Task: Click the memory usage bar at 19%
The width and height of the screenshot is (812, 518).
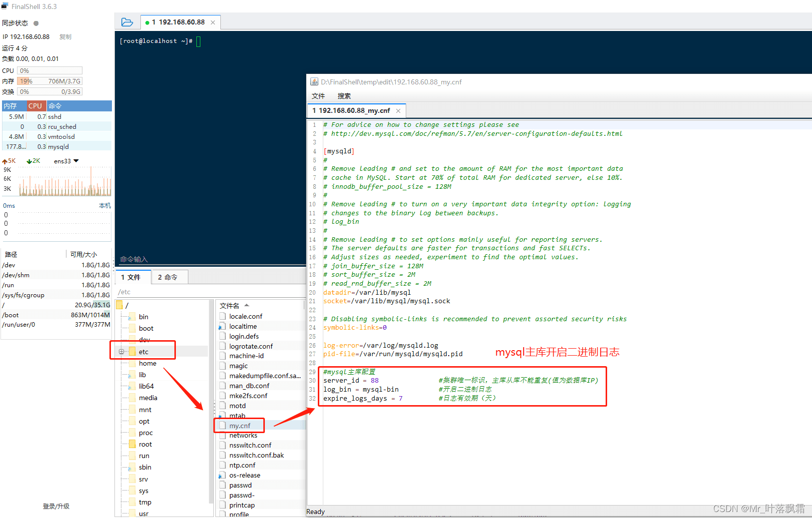Action: (x=49, y=81)
